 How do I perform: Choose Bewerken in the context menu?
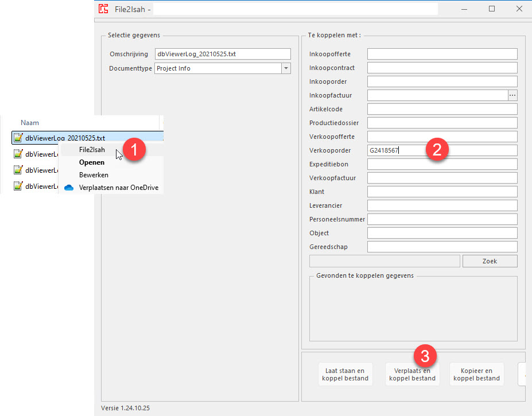(x=94, y=175)
